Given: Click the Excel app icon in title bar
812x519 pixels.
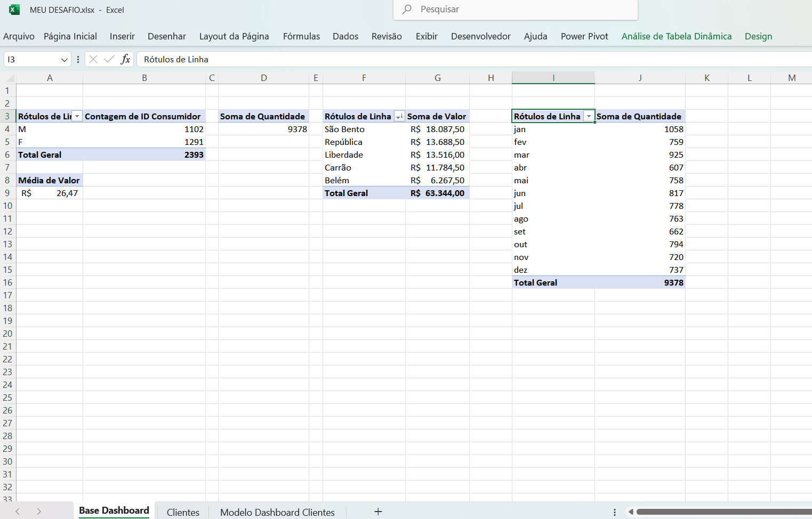Looking at the screenshot, I should (x=14, y=10).
